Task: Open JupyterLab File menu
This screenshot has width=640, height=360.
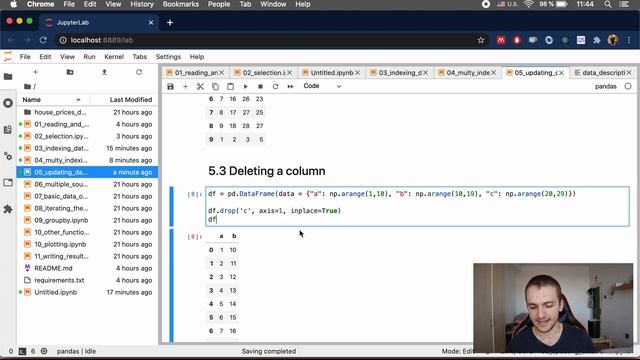Action: [x=25, y=57]
